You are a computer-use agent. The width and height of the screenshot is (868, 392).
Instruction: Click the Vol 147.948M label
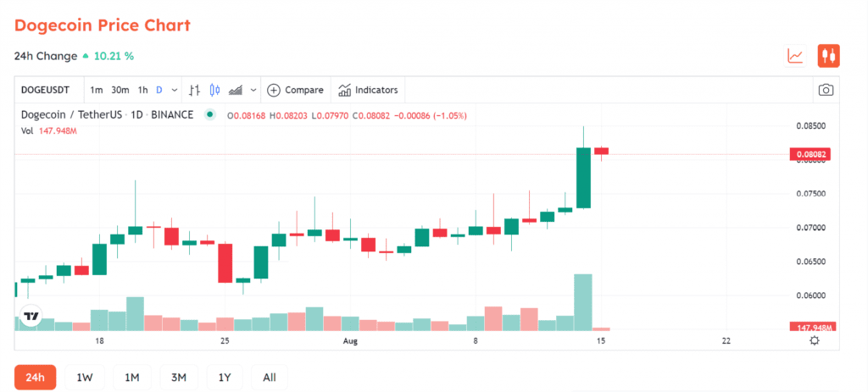[x=48, y=131]
